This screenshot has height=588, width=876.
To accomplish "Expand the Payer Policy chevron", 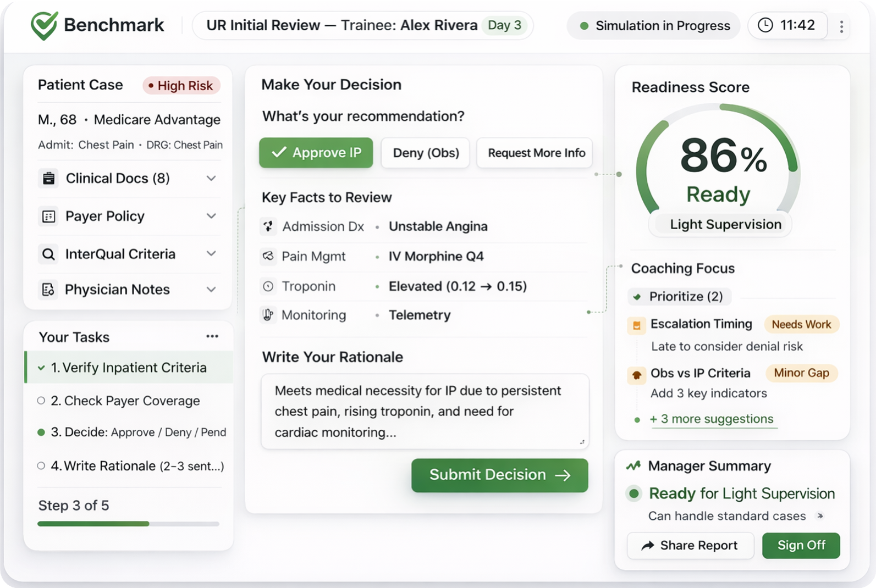I will tap(211, 216).
